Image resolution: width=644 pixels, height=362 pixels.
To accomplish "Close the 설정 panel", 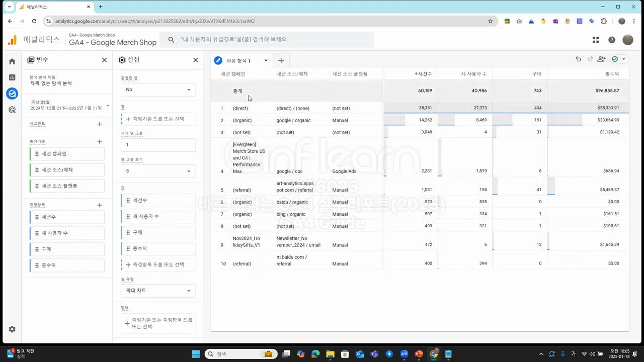I will tap(196, 60).
